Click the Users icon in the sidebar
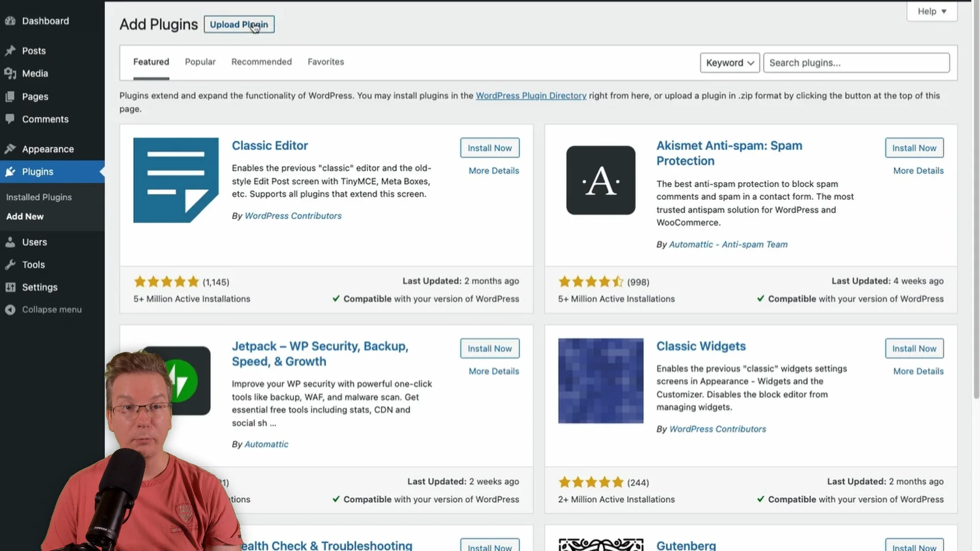Viewport: 980px width, 551px height. click(11, 242)
